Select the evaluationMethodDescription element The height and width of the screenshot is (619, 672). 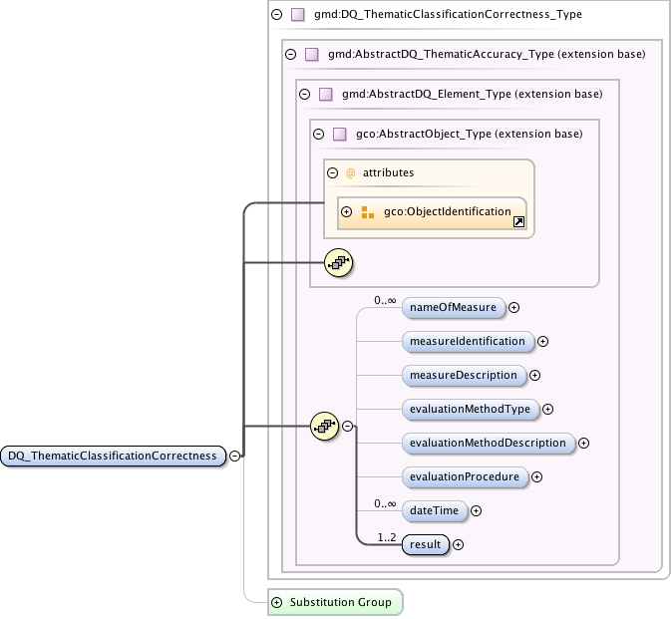[489, 443]
